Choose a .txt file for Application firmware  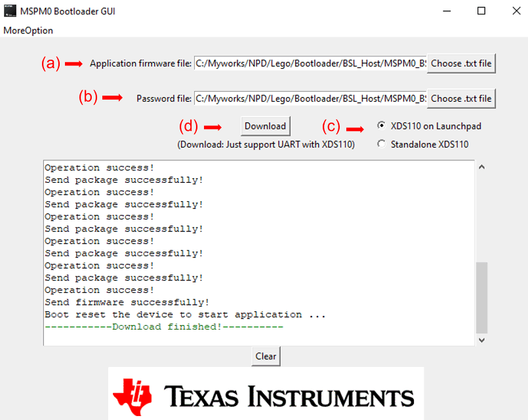click(x=461, y=64)
